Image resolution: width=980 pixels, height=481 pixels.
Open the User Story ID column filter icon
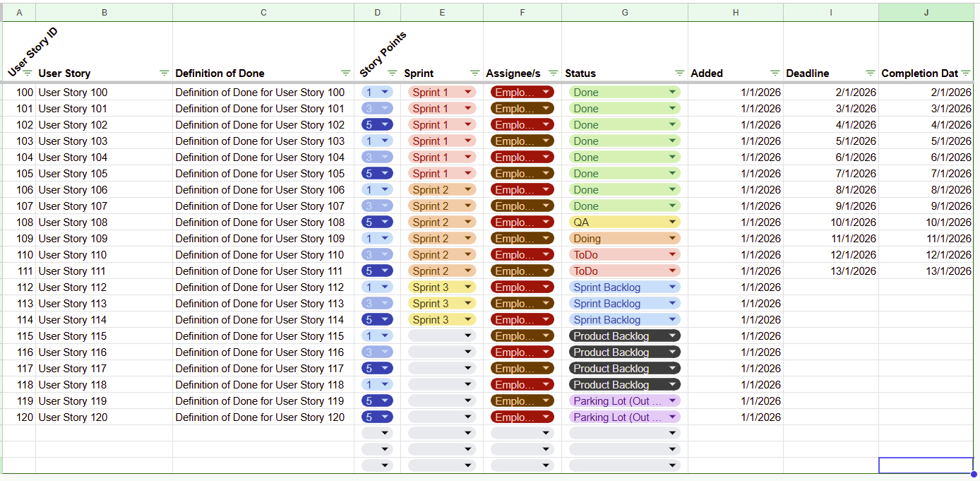pyautogui.click(x=28, y=73)
